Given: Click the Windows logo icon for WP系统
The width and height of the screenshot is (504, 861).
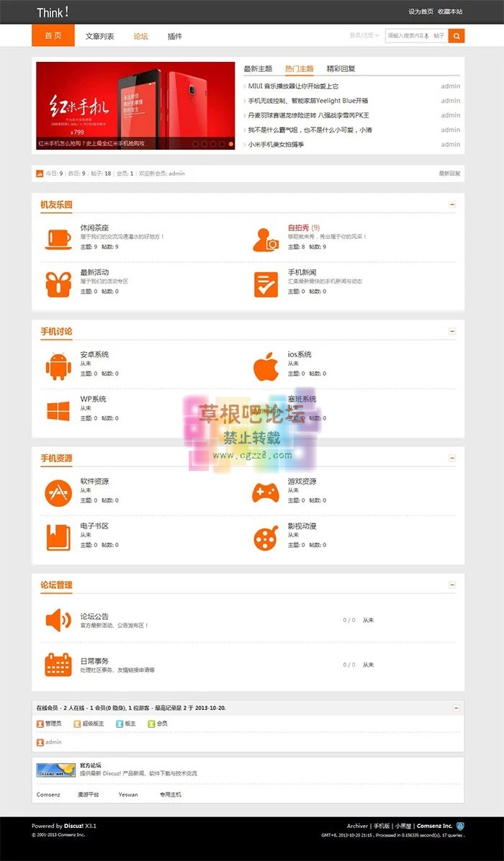Looking at the screenshot, I should pos(58,411).
